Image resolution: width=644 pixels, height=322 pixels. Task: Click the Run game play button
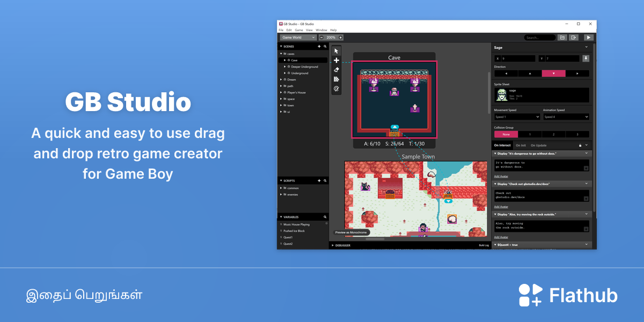click(x=589, y=38)
